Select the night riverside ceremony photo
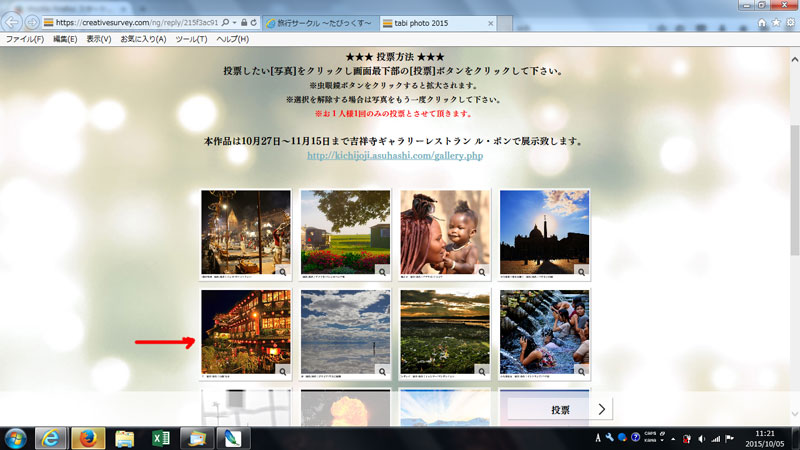The image size is (800, 450). coord(245,232)
